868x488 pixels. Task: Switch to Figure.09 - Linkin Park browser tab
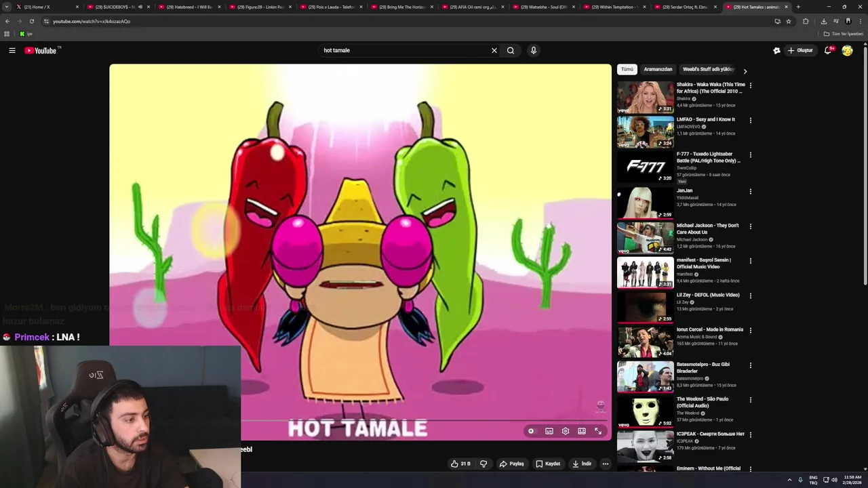pos(259,7)
